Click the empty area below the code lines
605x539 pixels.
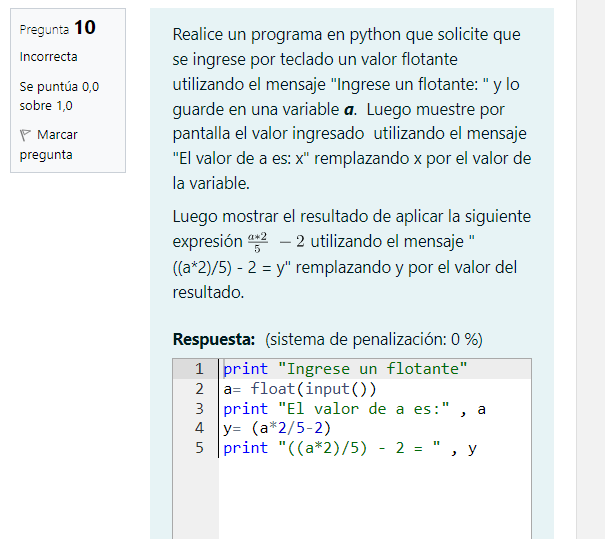coord(375,500)
